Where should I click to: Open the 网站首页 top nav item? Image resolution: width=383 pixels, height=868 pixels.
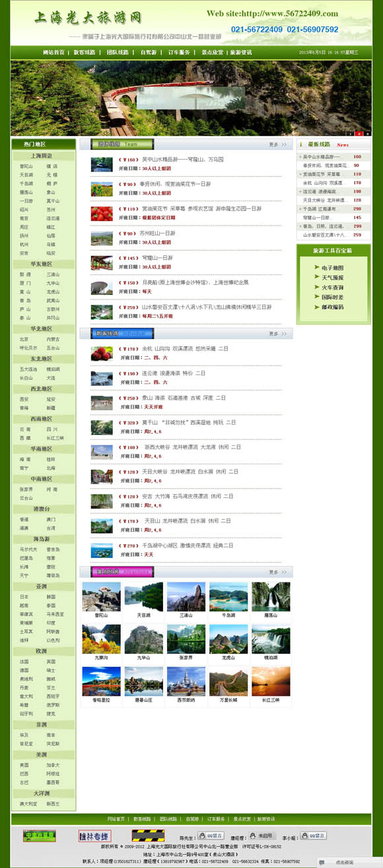[x=53, y=52]
